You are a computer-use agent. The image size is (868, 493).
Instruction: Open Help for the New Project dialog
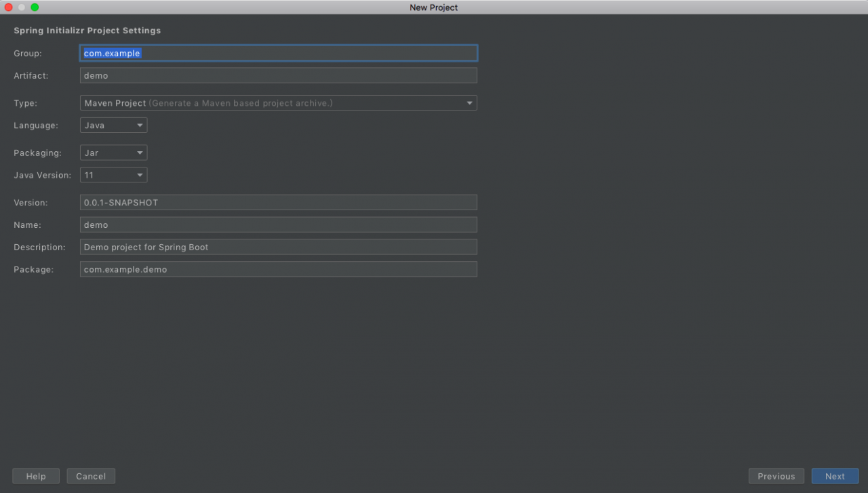point(35,475)
